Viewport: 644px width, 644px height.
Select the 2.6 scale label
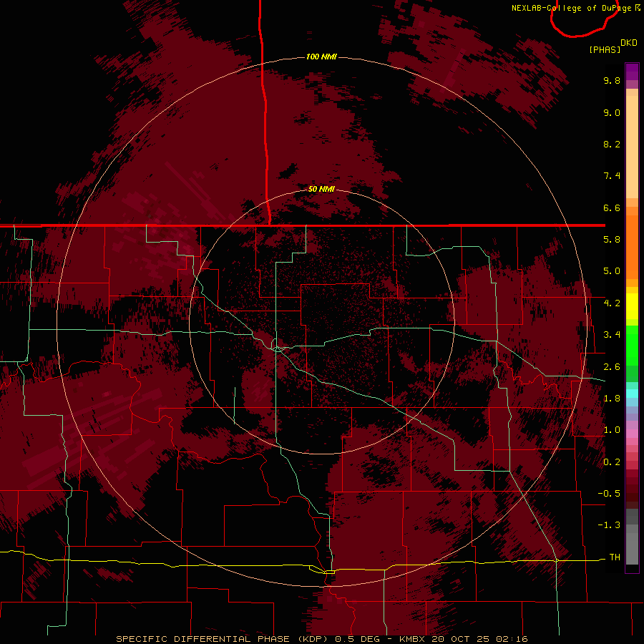coord(612,367)
